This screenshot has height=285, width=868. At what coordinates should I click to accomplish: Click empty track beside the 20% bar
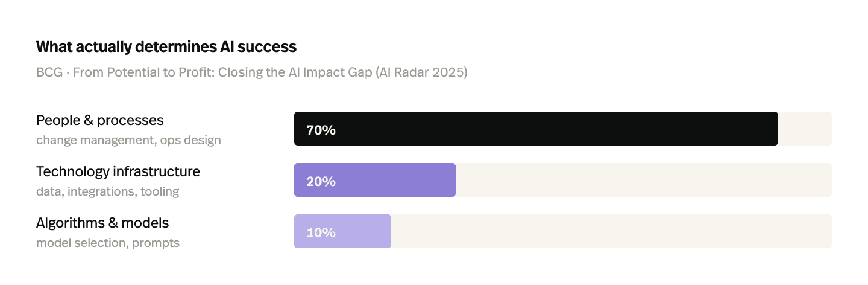pyautogui.click(x=644, y=180)
